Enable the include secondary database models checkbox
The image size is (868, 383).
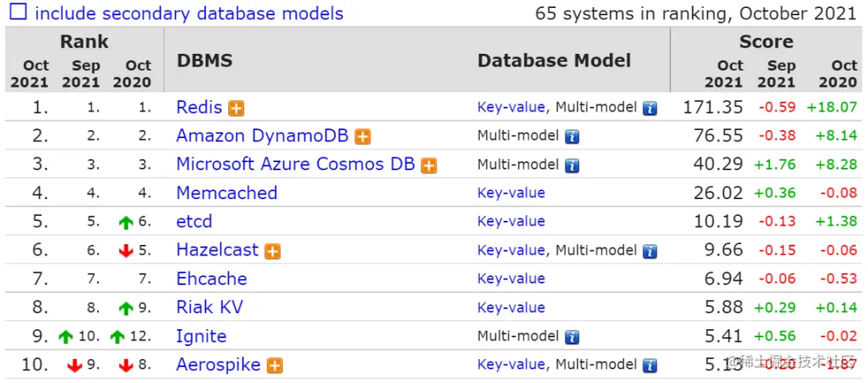pos(17,12)
